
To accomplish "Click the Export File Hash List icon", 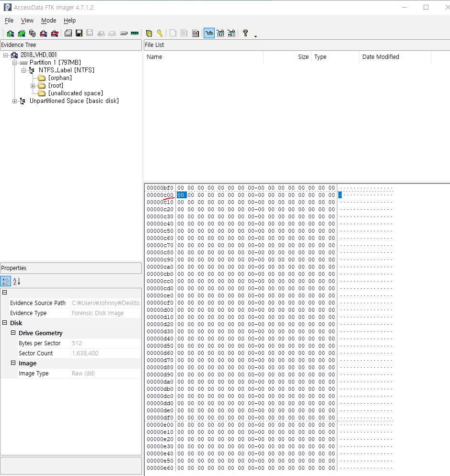I will 184,33.
